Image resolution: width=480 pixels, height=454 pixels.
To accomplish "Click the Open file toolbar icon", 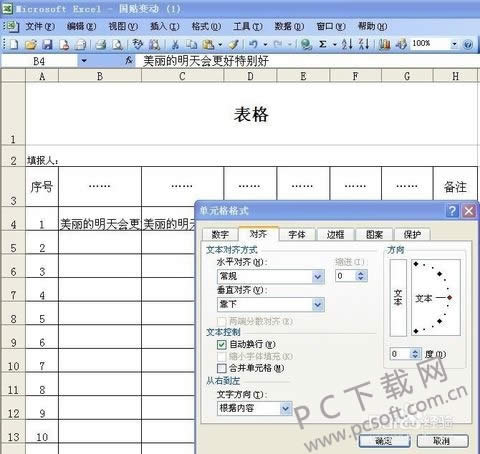I will click(x=31, y=44).
